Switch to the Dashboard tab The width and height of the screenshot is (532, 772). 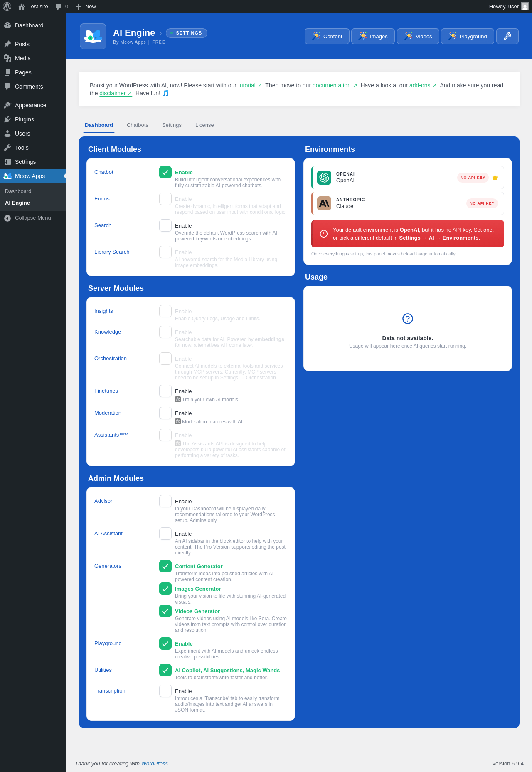(99, 125)
